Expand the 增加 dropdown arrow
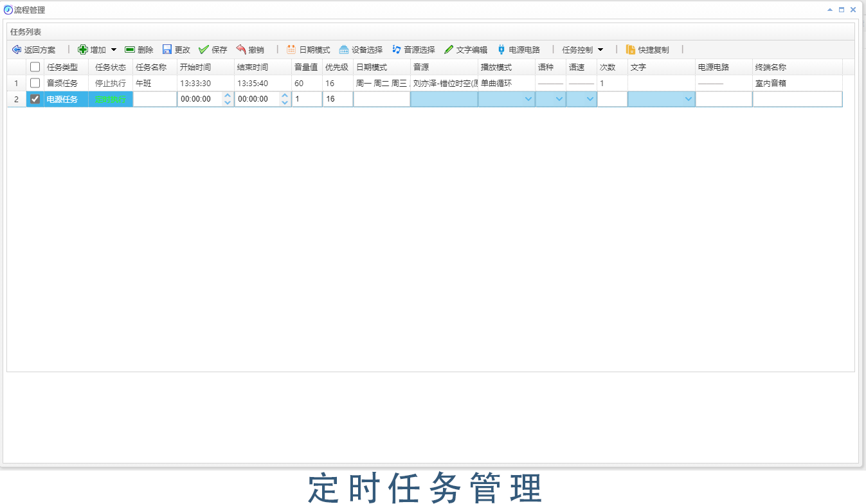This screenshot has height=504, width=866. click(114, 49)
